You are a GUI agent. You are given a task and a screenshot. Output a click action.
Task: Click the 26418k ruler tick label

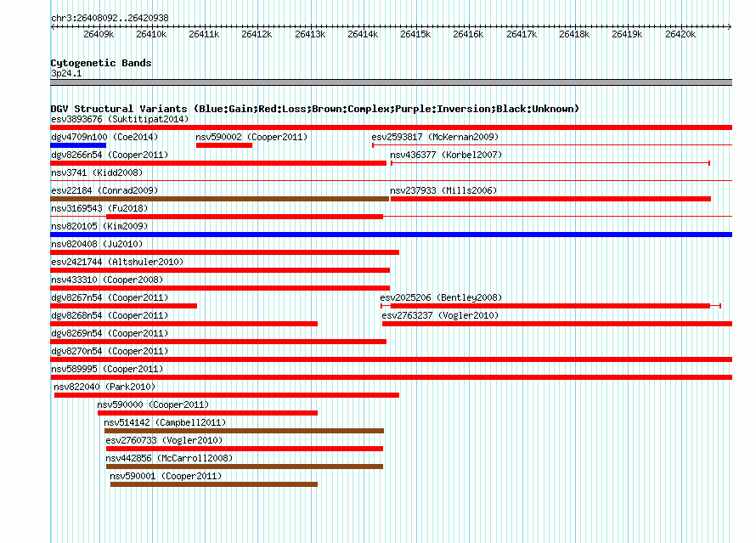coord(573,34)
